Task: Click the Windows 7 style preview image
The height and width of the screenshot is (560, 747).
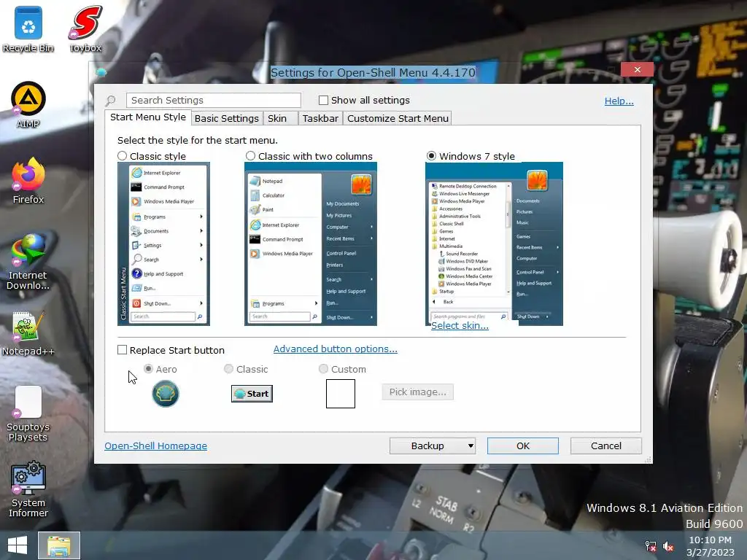Action: click(494, 244)
